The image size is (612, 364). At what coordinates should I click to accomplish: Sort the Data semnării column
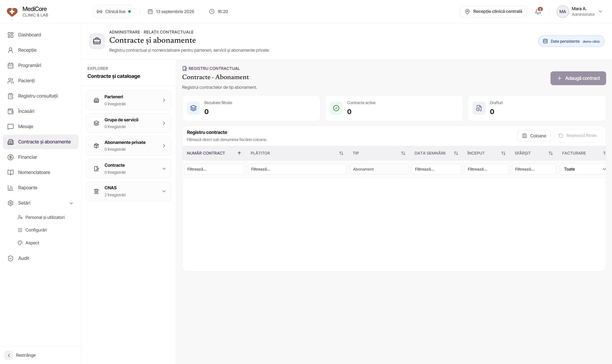456,153
